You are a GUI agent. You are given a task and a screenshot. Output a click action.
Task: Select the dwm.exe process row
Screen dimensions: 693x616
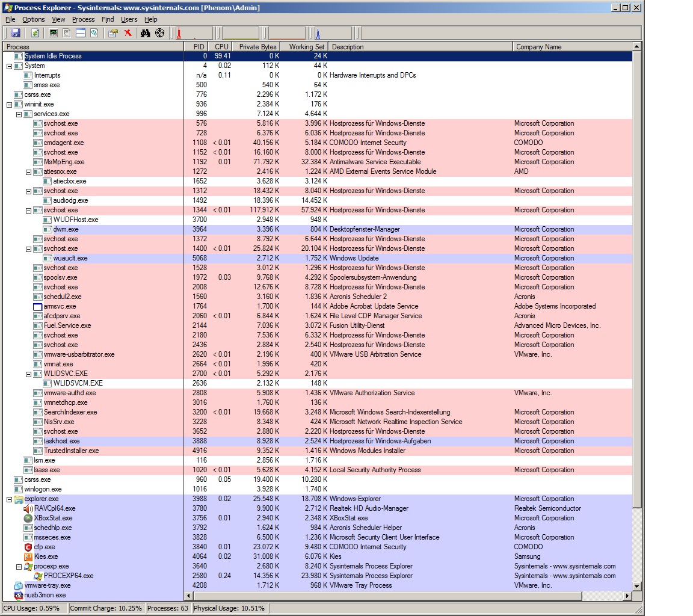(x=318, y=229)
